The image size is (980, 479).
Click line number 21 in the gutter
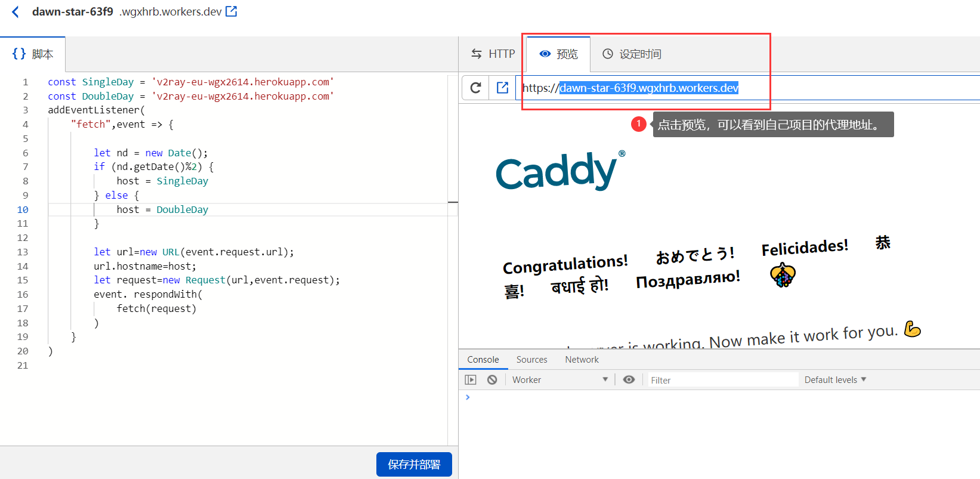tap(23, 365)
